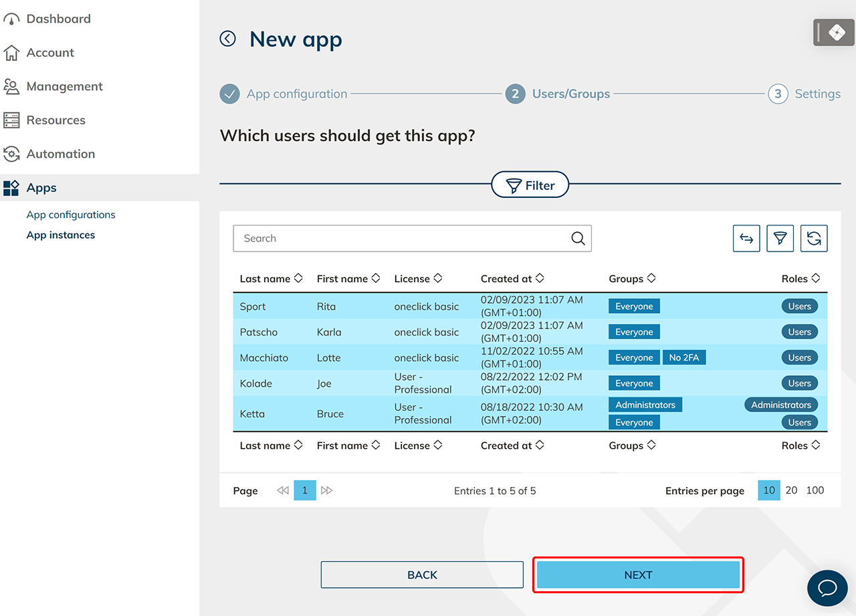Click the floating diamond widget icon
The image size is (856, 616).
(837, 33)
